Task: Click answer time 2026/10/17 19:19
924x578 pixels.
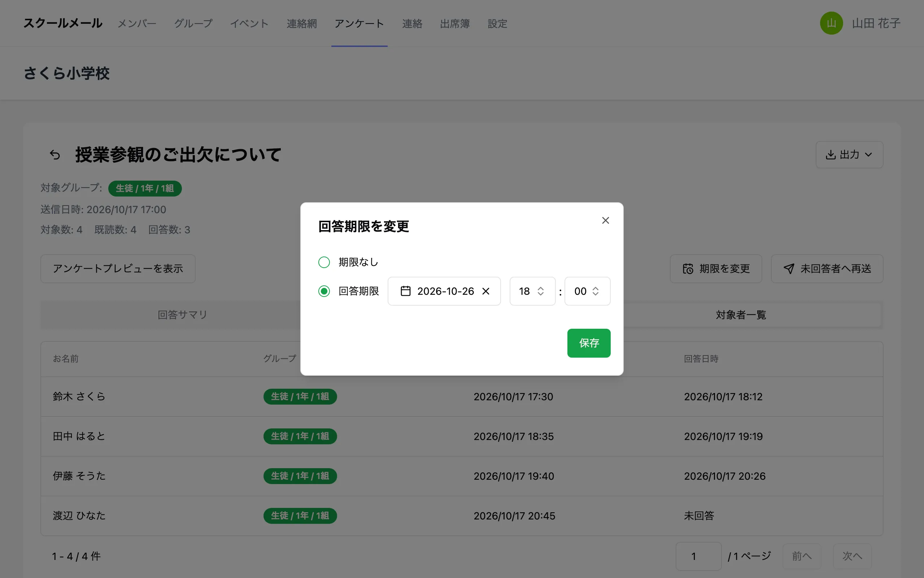Action: [x=723, y=436]
